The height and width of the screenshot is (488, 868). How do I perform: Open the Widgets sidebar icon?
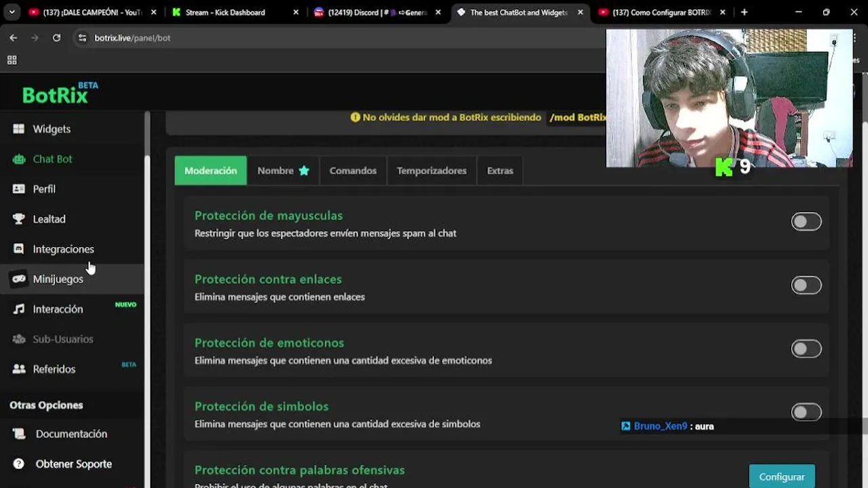click(x=19, y=129)
